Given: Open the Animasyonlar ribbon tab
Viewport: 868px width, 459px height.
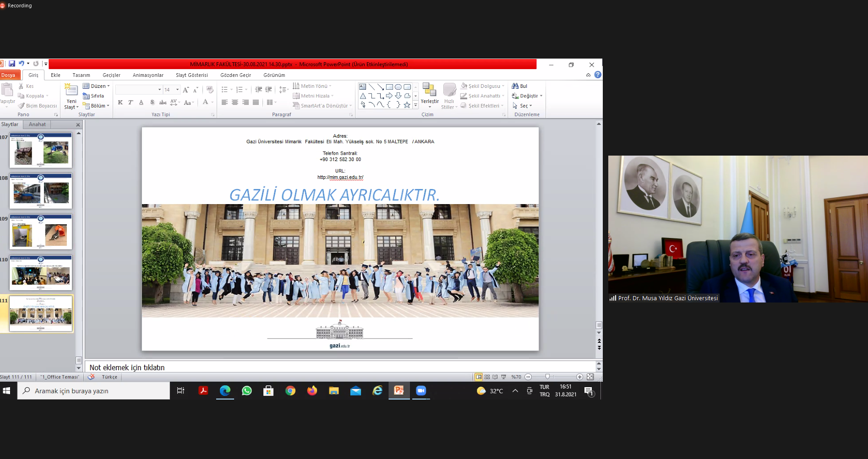Looking at the screenshot, I should coord(148,75).
